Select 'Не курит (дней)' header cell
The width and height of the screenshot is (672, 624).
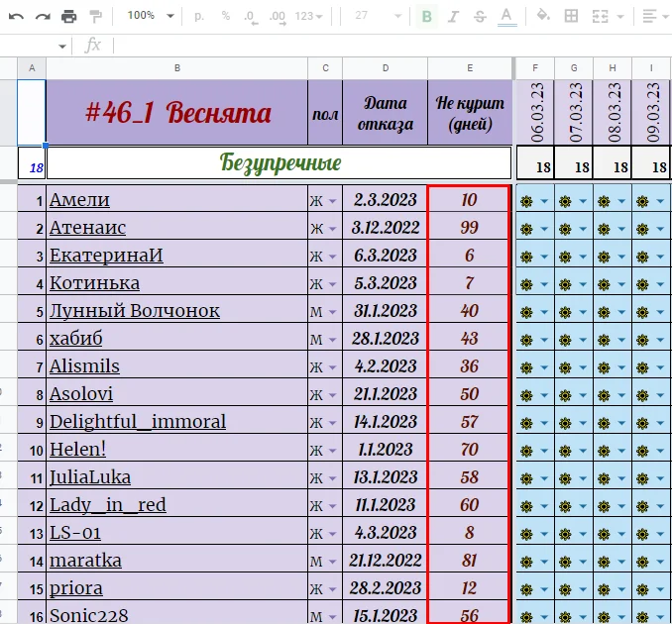(470, 112)
